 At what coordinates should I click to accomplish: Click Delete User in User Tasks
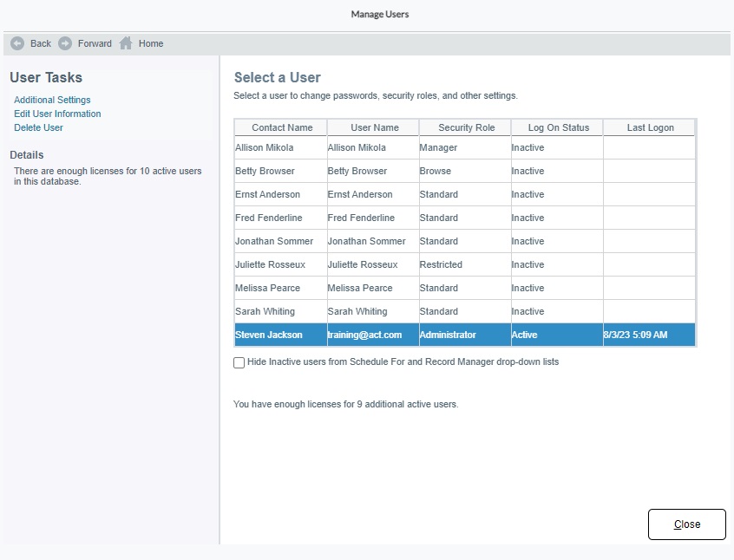38,127
